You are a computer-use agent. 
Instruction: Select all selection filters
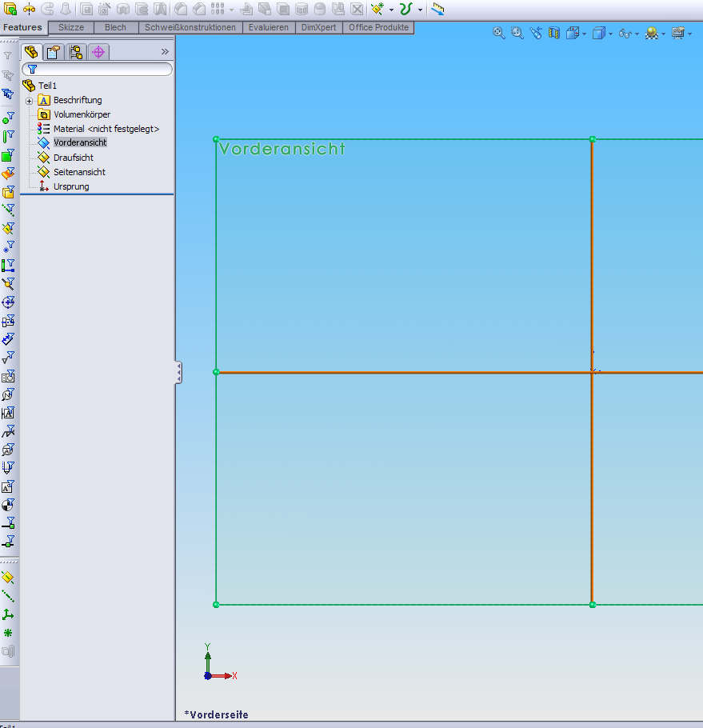(x=8, y=94)
